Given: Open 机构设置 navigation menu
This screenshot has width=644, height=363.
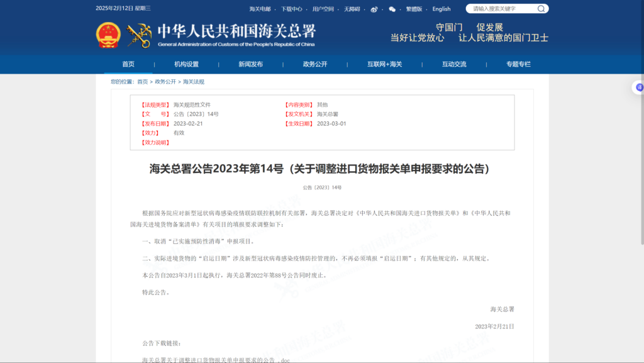Looking at the screenshot, I should pos(186,64).
